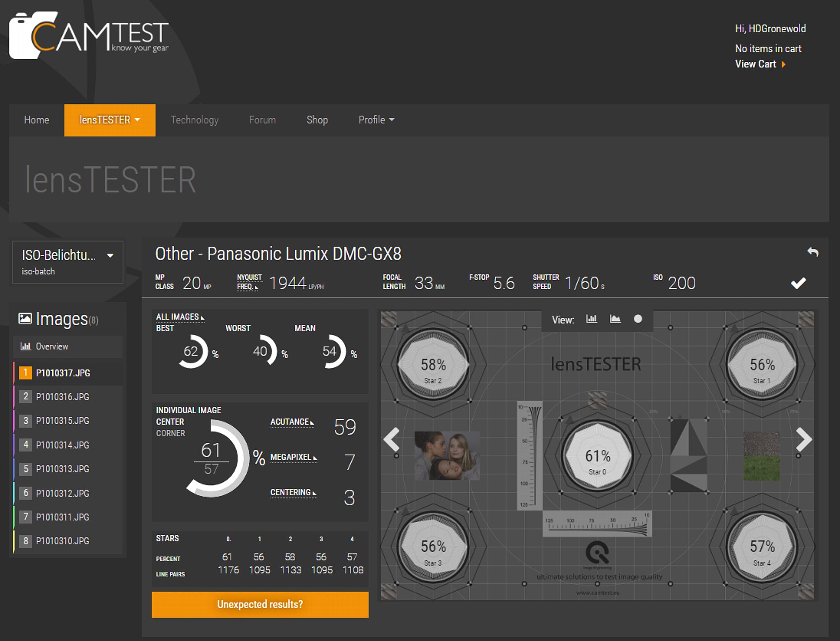Click the portrait faces test thumbnail

(x=447, y=456)
